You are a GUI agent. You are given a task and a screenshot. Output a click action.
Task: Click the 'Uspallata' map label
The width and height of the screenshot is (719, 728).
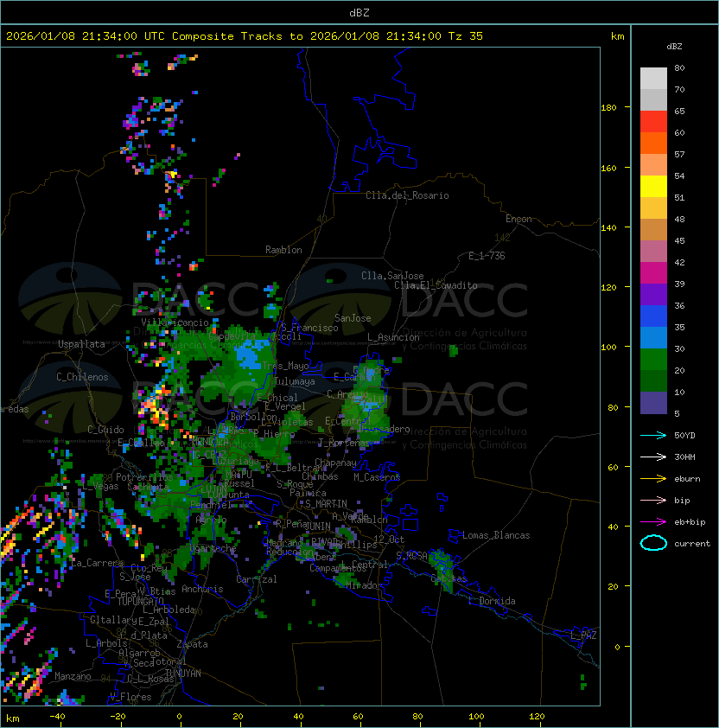click(81, 344)
